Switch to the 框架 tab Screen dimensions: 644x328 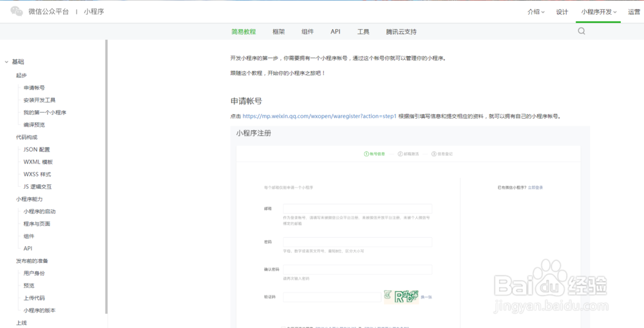(x=279, y=32)
